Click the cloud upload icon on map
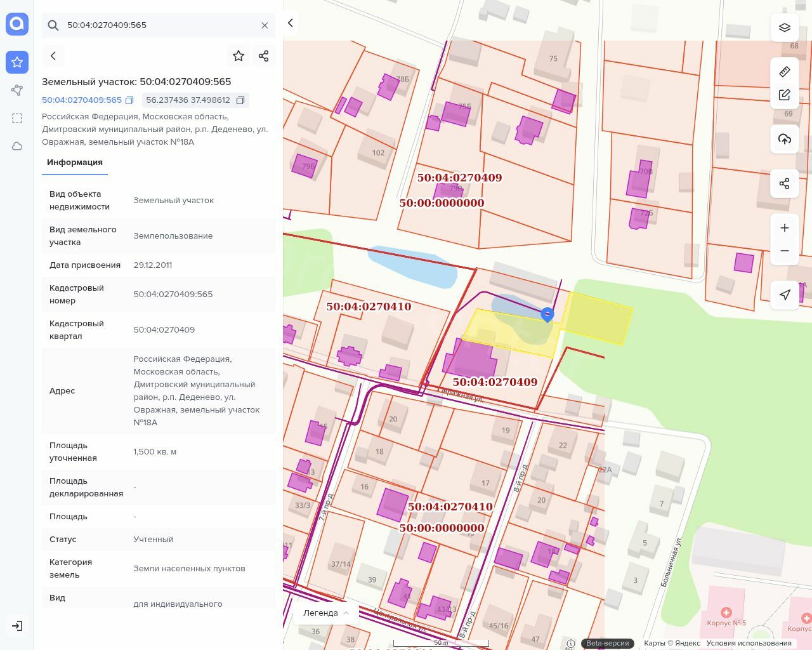The image size is (812, 650). coord(785,139)
